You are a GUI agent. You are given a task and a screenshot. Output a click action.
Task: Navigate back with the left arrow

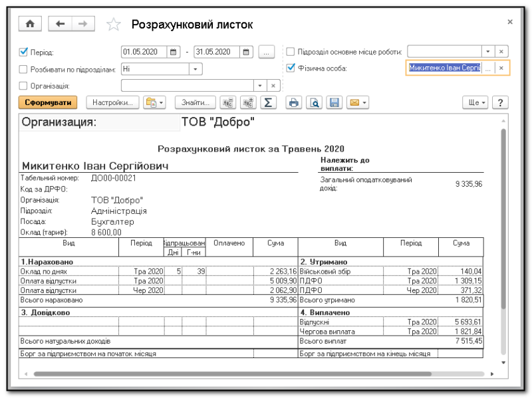(x=60, y=24)
